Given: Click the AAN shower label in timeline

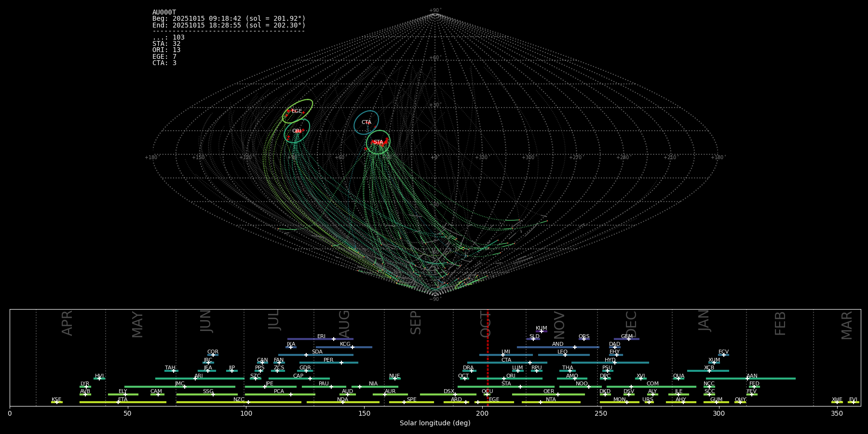Looking at the screenshot, I should coord(752,376).
